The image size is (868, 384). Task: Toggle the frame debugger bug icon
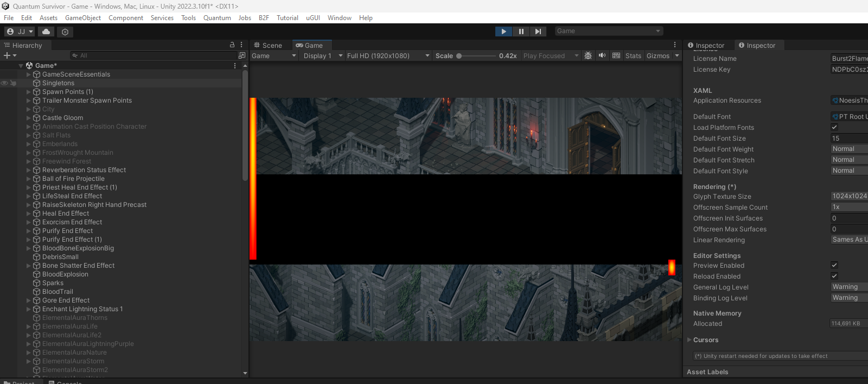(x=588, y=55)
